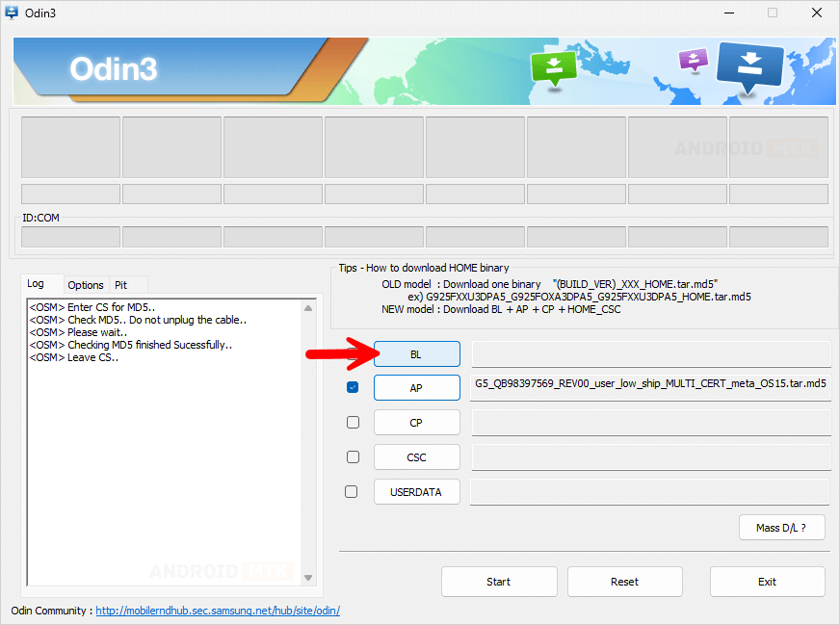Click the Mass D/L ? button
Screen dimensions: 840x625
pyautogui.click(x=781, y=527)
